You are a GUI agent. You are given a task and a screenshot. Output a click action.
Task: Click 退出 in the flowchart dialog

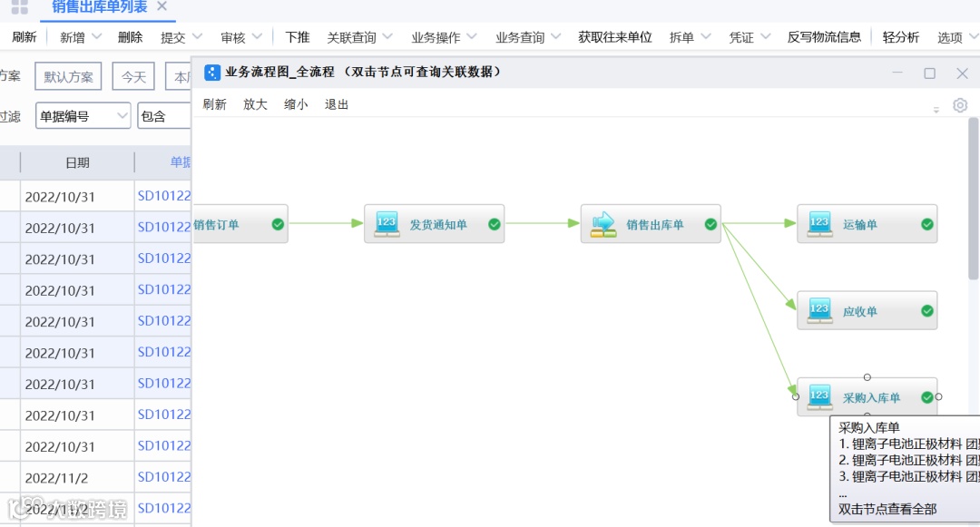(x=337, y=104)
